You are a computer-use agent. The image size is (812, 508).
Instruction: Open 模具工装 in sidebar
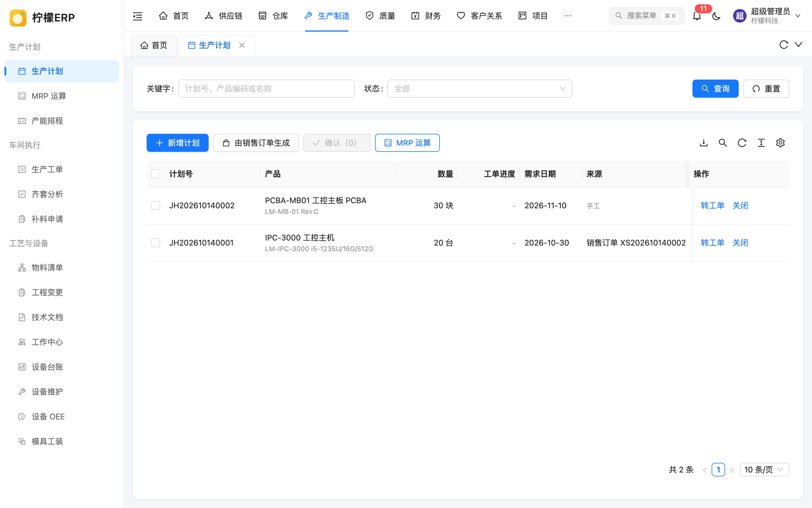[62, 441]
